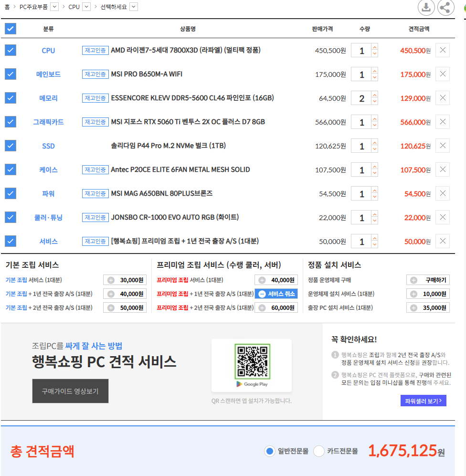
Task: Remove the SSD row with X button
Action: (x=443, y=146)
